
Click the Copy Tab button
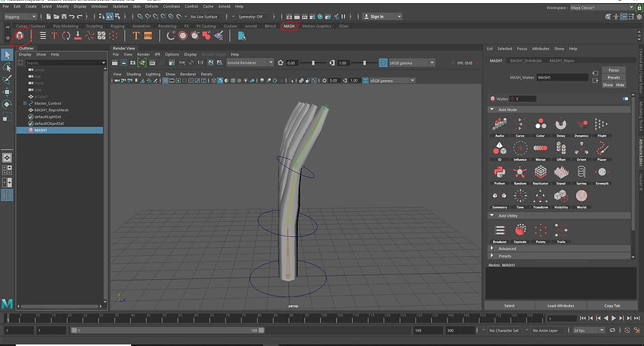pos(612,306)
